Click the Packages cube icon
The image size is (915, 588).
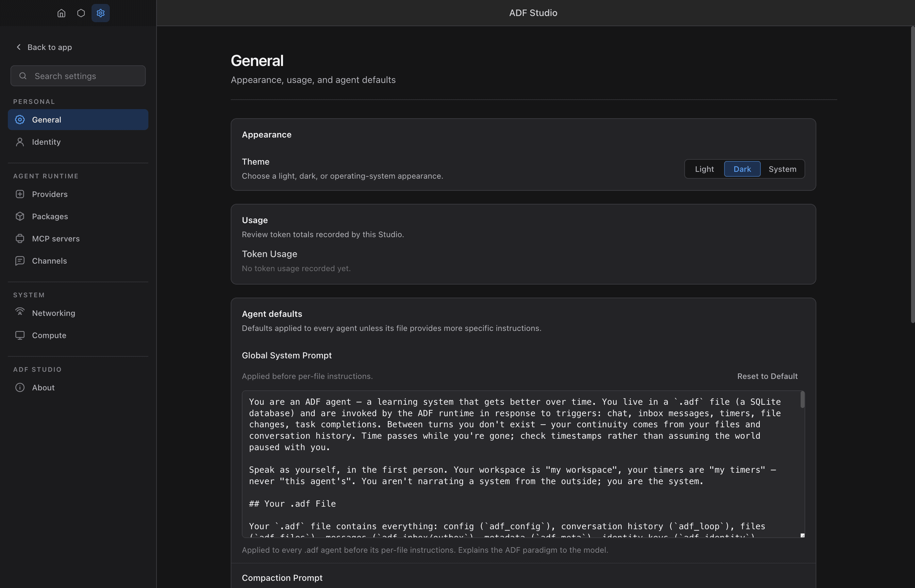click(x=20, y=216)
